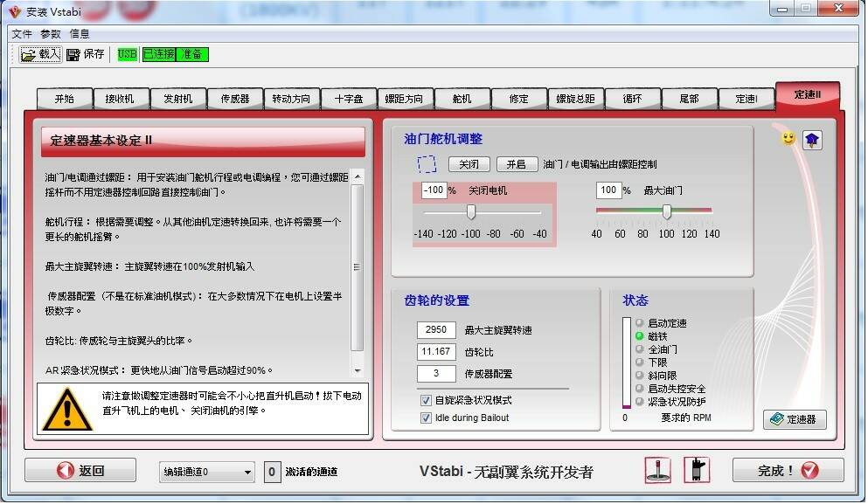Click the 下限 status LED
The width and height of the screenshot is (868, 504).
tap(639, 362)
